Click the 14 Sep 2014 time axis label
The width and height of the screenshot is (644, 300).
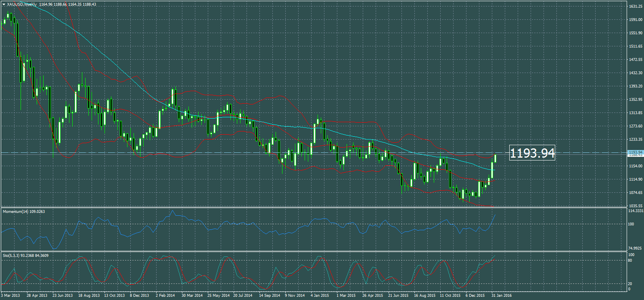[x=269, y=296]
